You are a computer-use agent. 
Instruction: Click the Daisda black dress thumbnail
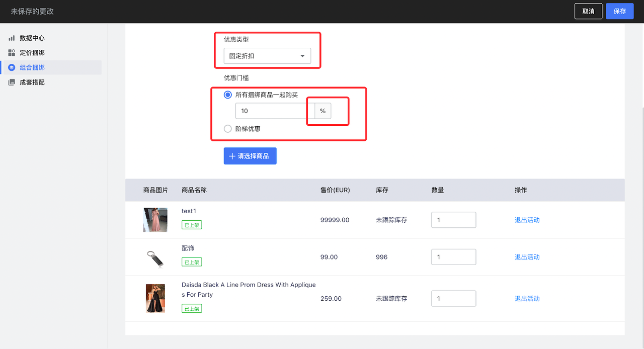click(x=155, y=298)
